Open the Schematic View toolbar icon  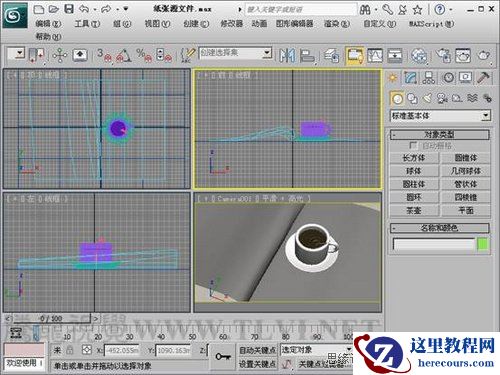[395, 55]
